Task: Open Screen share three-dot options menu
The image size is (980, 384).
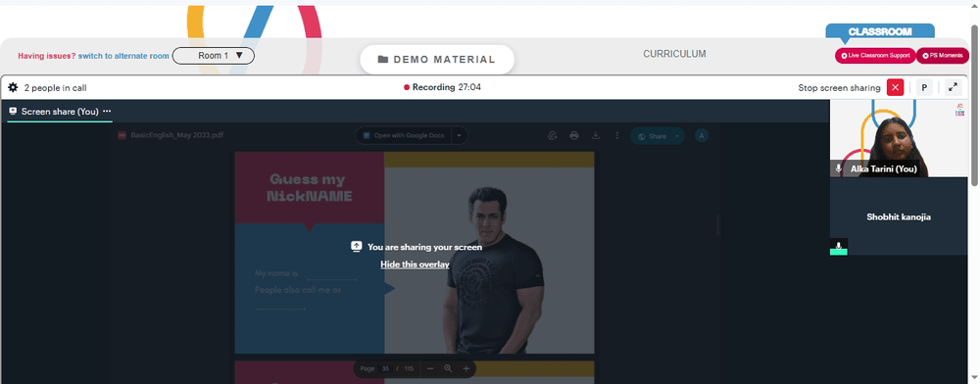Action: (x=107, y=111)
